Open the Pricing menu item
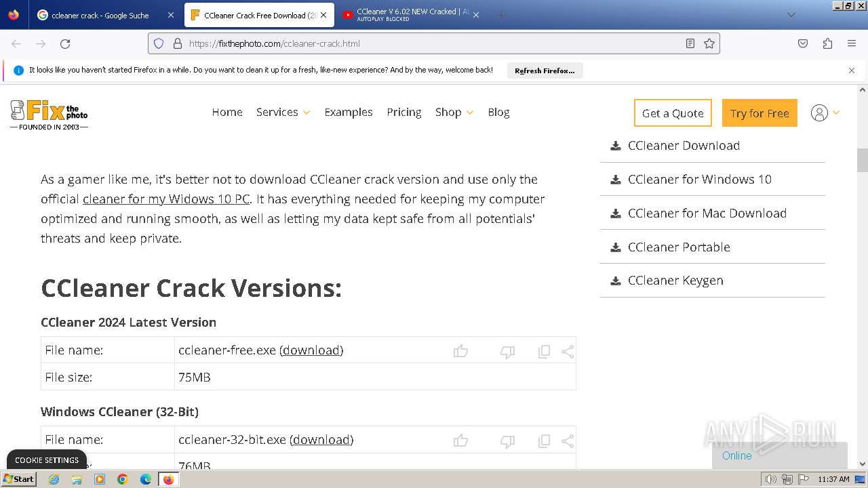Image resolution: width=868 pixels, height=488 pixels. coord(404,112)
